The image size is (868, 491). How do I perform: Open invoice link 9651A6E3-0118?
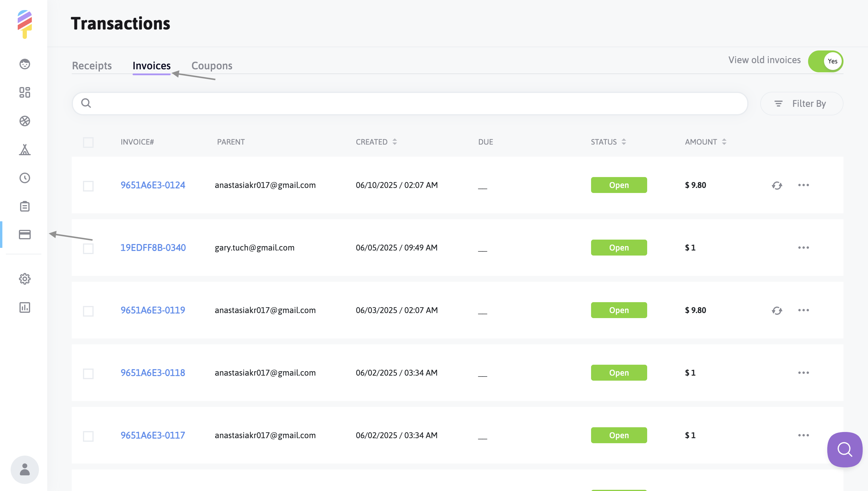point(152,373)
